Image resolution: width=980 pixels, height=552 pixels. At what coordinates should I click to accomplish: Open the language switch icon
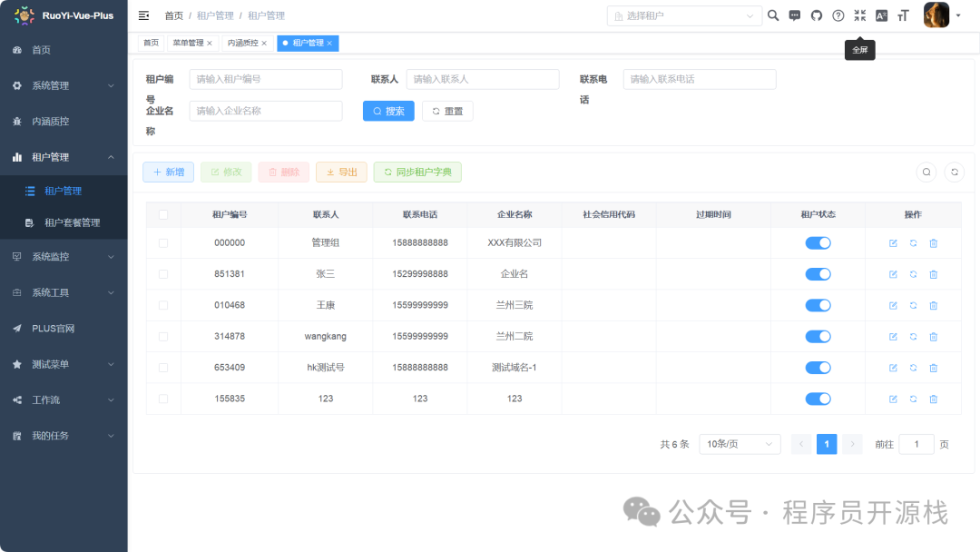click(881, 15)
